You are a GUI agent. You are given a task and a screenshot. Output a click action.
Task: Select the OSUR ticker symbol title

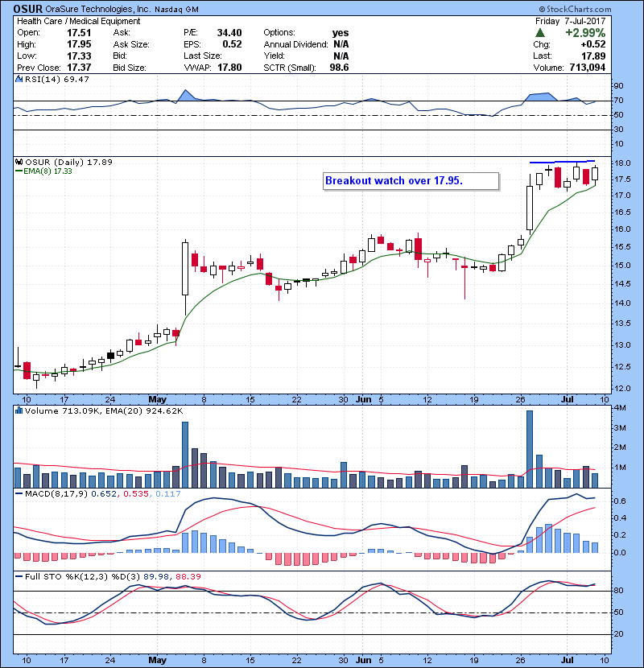pos(27,9)
